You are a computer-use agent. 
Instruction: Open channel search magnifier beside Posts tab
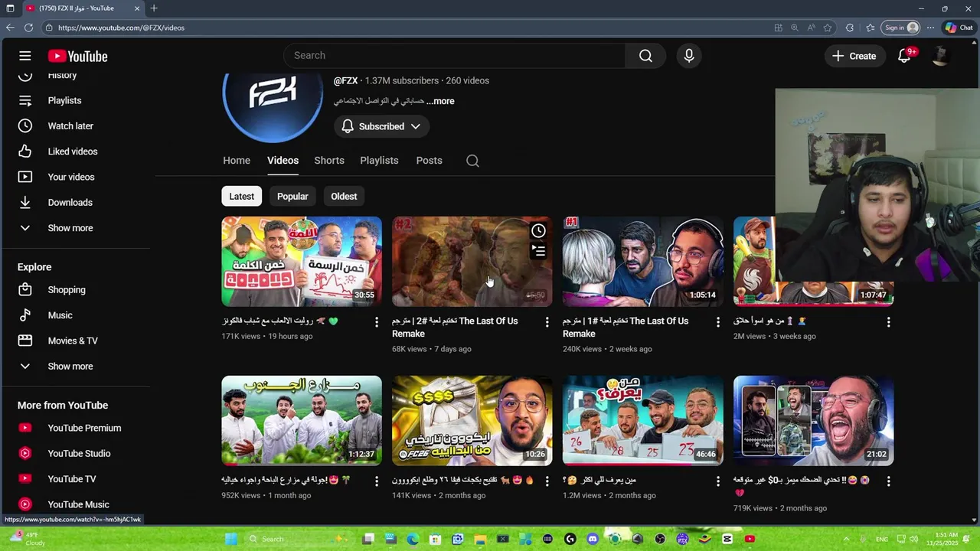pyautogui.click(x=472, y=161)
